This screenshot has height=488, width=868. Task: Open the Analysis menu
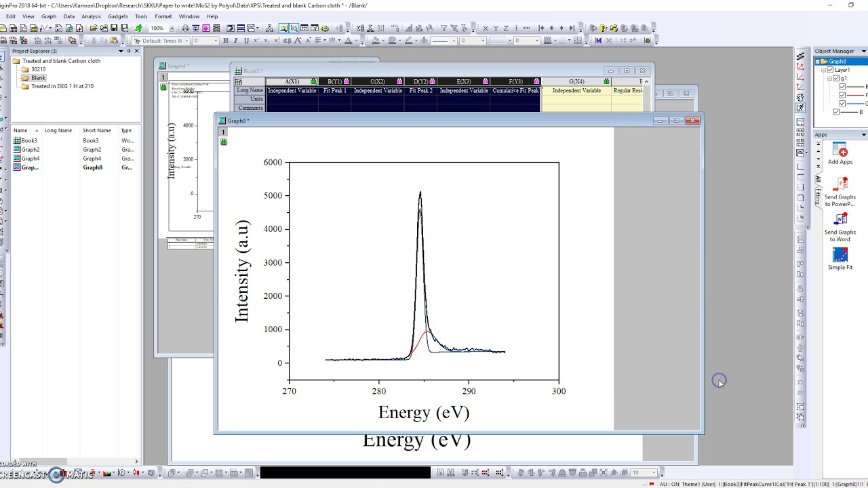(91, 16)
